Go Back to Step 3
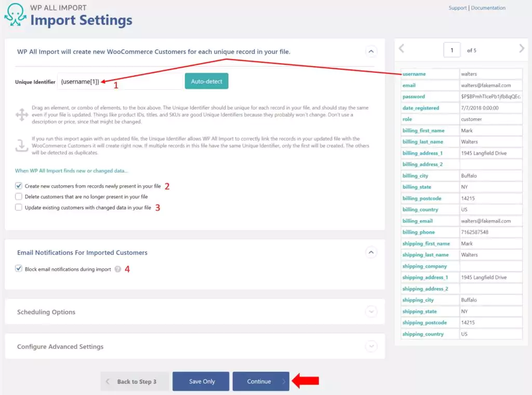The width and height of the screenshot is (532, 395). [135, 382]
